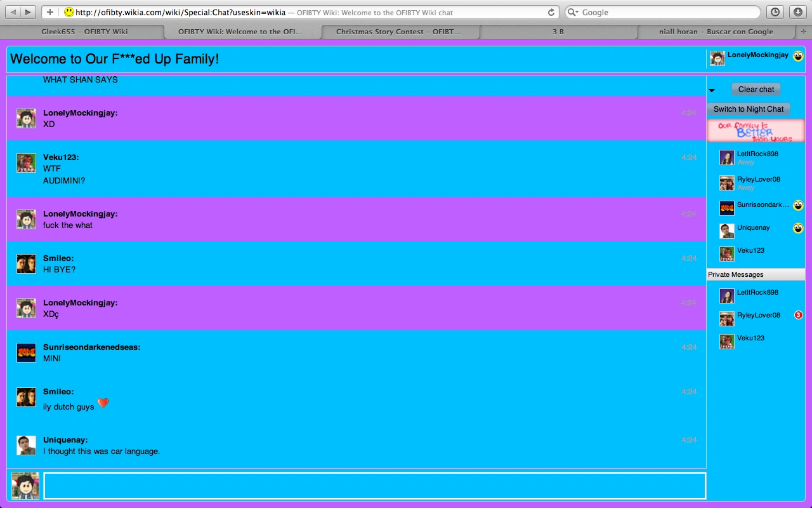
Task: Click Sunriseondarkenedseas avatar by MINI message
Action: [x=26, y=352]
